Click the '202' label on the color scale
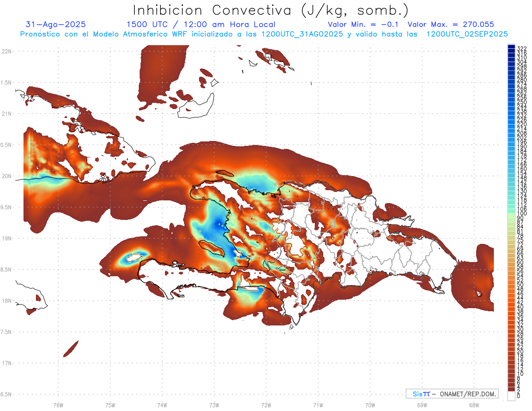The height and width of the screenshot is (411, 532). (522, 137)
